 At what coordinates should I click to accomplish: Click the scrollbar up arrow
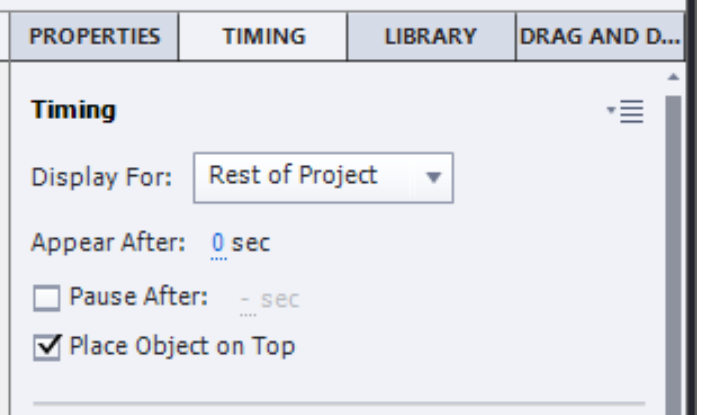coord(673,77)
